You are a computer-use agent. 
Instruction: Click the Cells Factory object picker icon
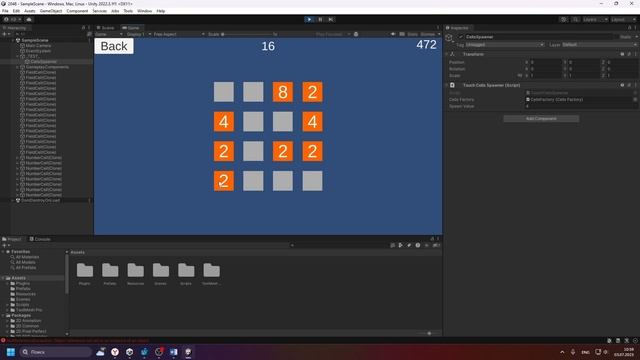click(635, 100)
